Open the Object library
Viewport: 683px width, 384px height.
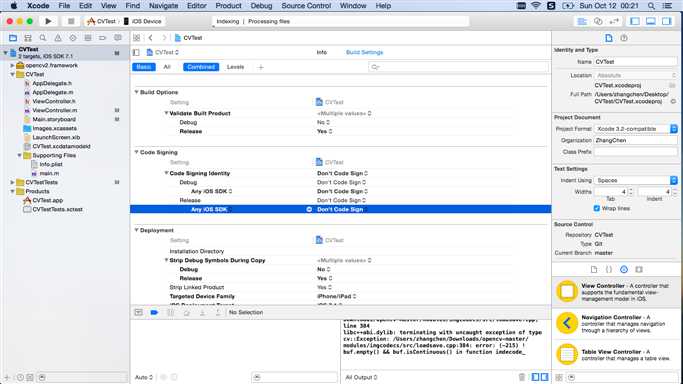[x=624, y=269]
